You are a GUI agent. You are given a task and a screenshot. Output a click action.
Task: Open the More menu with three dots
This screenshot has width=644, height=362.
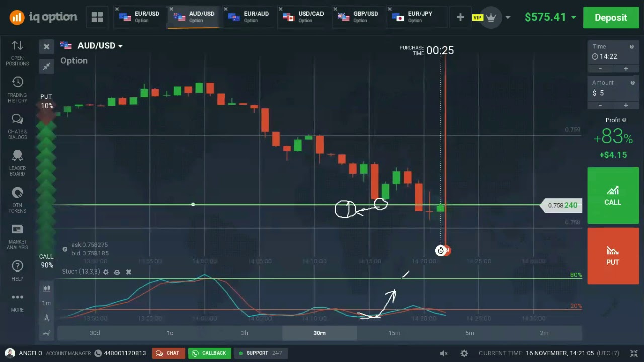[17, 302]
